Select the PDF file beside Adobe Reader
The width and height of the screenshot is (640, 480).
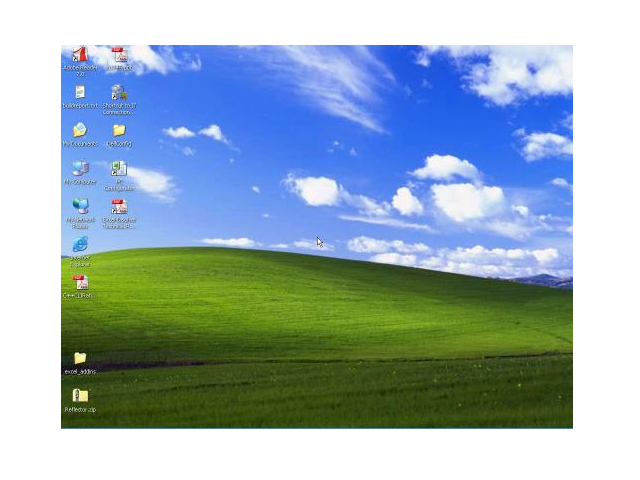pyautogui.click(x=119, y=54)
